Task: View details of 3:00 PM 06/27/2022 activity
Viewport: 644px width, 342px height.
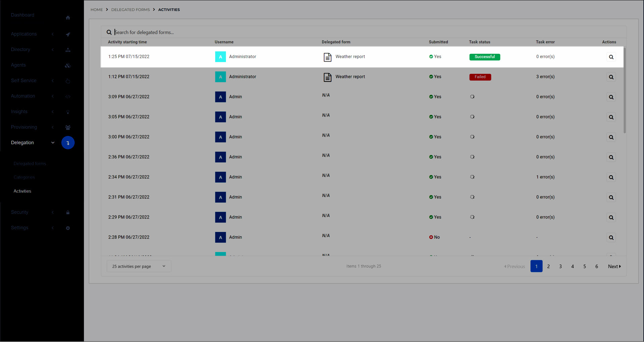Action: (611, 137)
